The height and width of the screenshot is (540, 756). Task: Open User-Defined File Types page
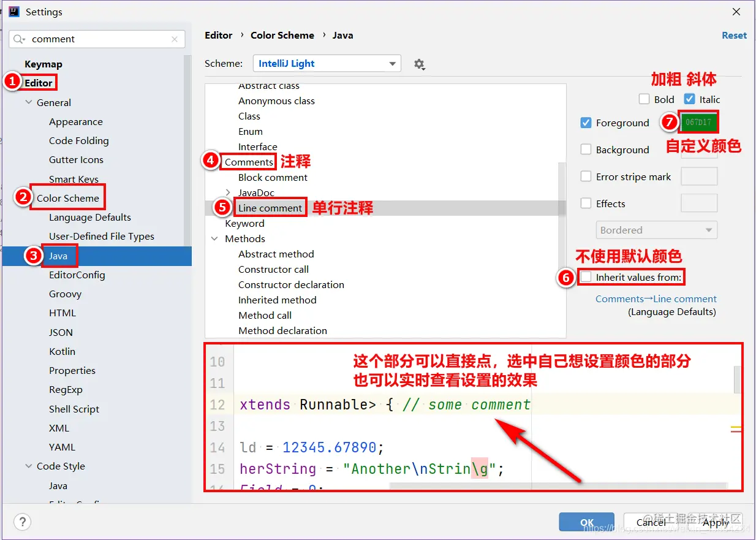coord(102,236)
